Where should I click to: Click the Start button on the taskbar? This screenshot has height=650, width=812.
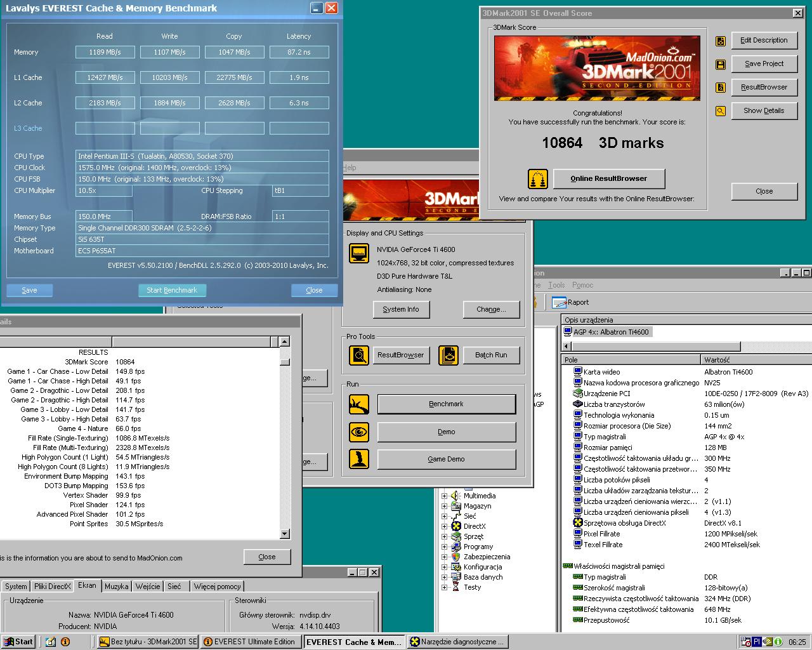pos(18,642)
